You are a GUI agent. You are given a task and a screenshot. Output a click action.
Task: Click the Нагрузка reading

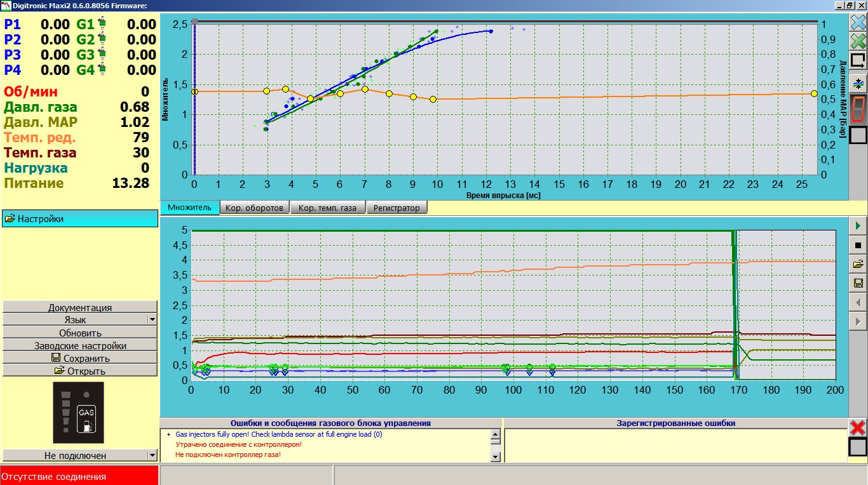pyautogui.click(x=77, y=168)
